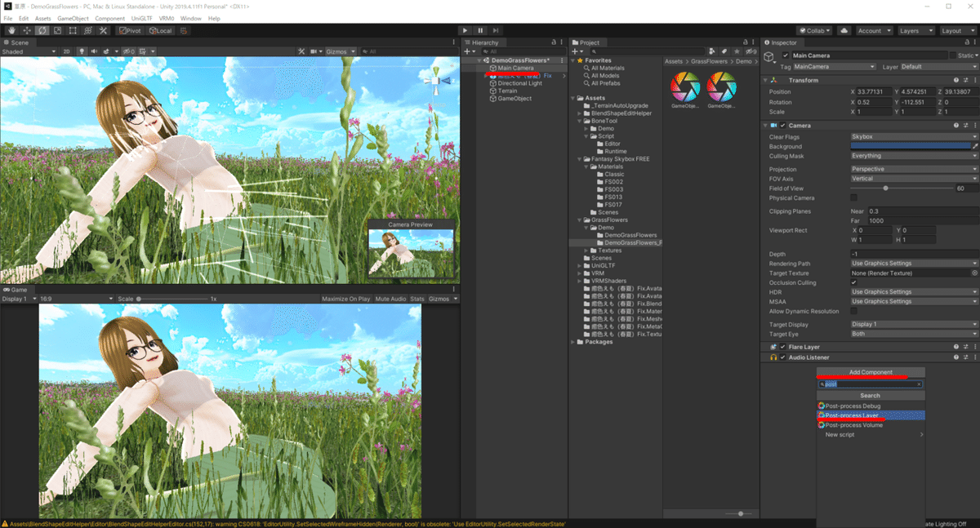Screen dimensions: 980x528
Task: Select the Move tool
Action: point(27,30)
